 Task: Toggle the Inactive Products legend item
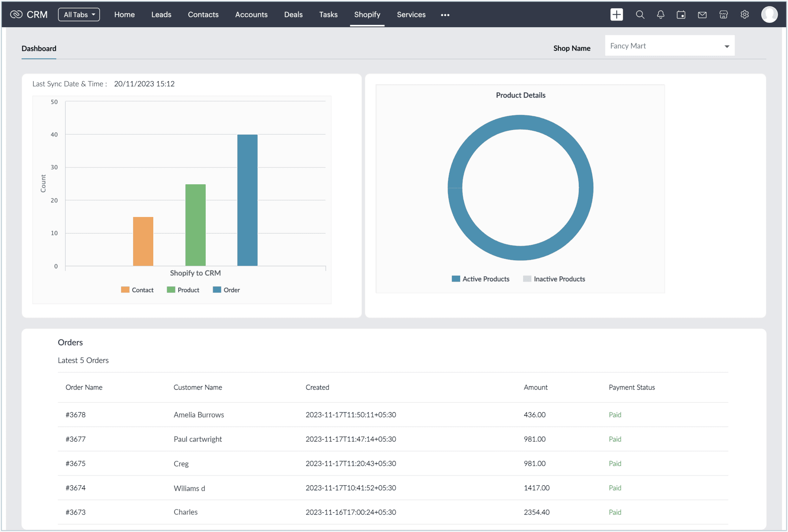[554, 279]
